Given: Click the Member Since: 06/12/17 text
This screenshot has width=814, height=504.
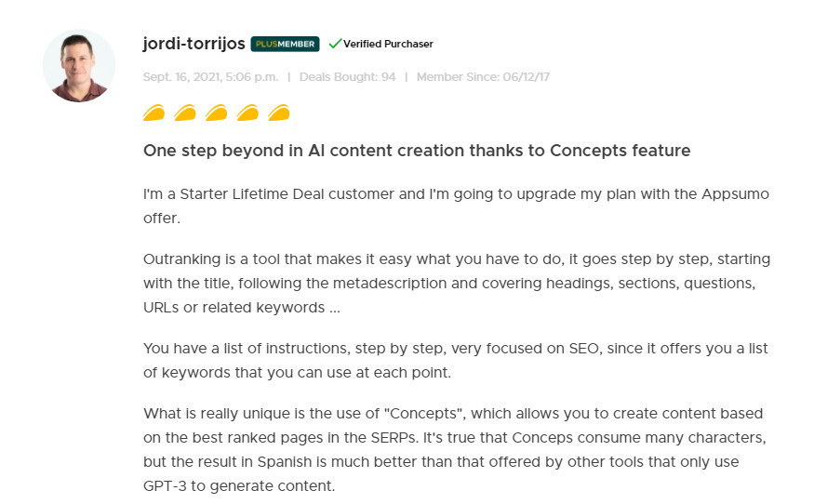Looking at the screenshot, I should tap(483, 77).
